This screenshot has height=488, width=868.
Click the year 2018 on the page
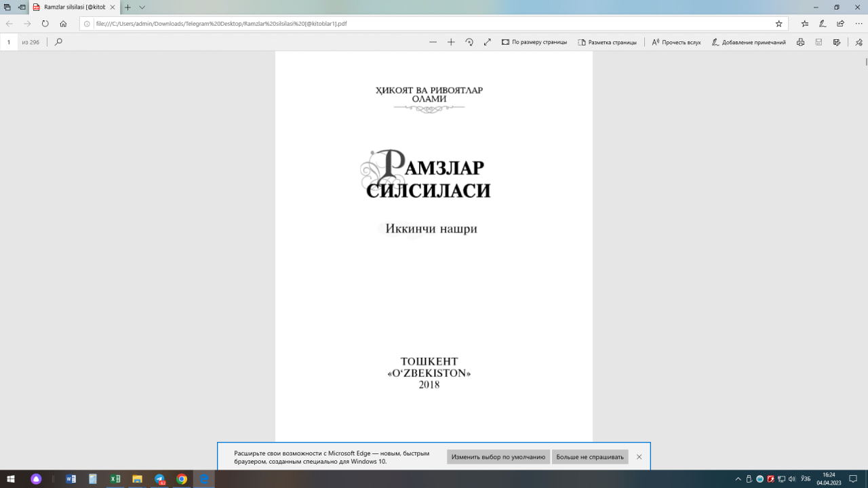(x=429, y=385)
